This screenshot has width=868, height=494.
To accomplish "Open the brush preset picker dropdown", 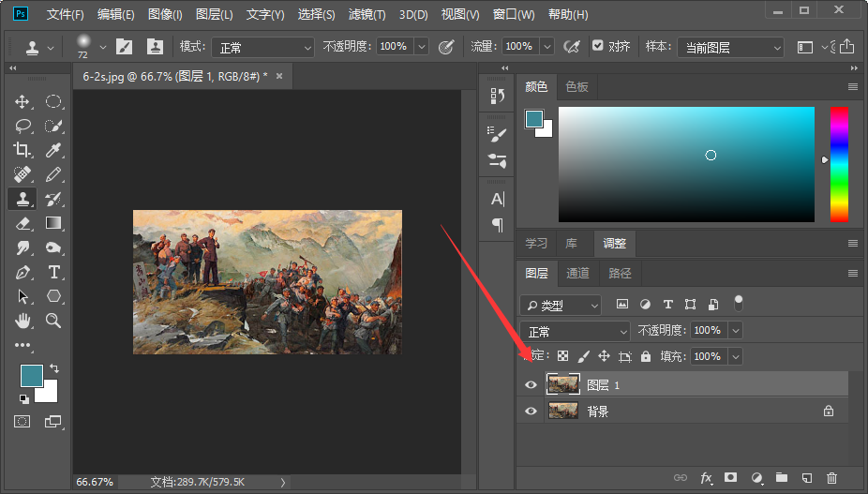I will pos(102,48).
